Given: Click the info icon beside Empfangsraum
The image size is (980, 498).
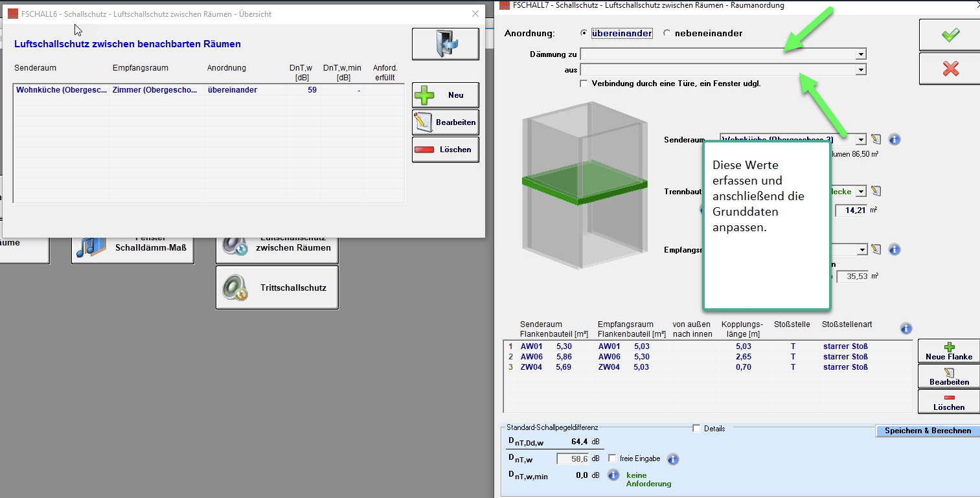Looking at the screenshot, I should pyautogui.click(x=895, y=249).
